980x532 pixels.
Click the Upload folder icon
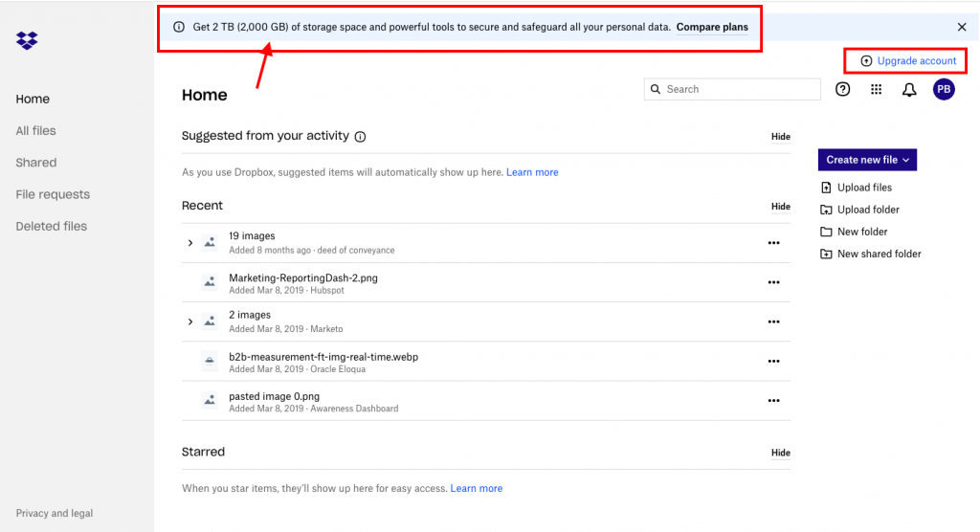click(826, 210)
